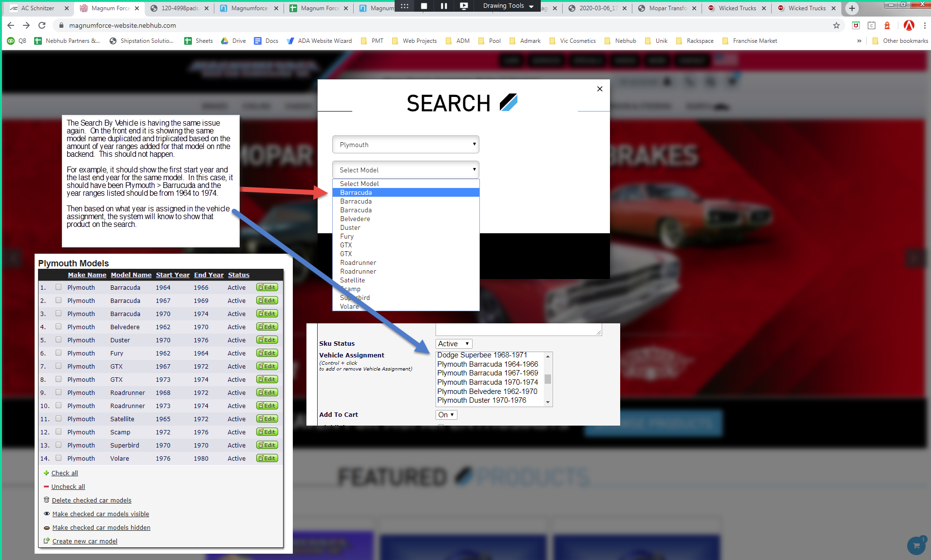The width and height of the screenshot is (931, 560).
Task: Check the row 12 Scamp checkbox
Action: click(x=58, y=432)
